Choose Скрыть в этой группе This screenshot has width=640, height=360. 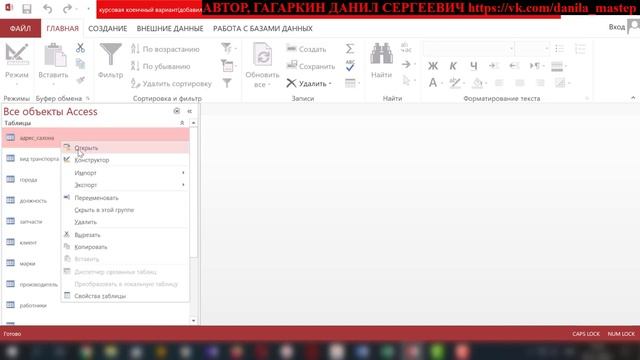point(125,210)
